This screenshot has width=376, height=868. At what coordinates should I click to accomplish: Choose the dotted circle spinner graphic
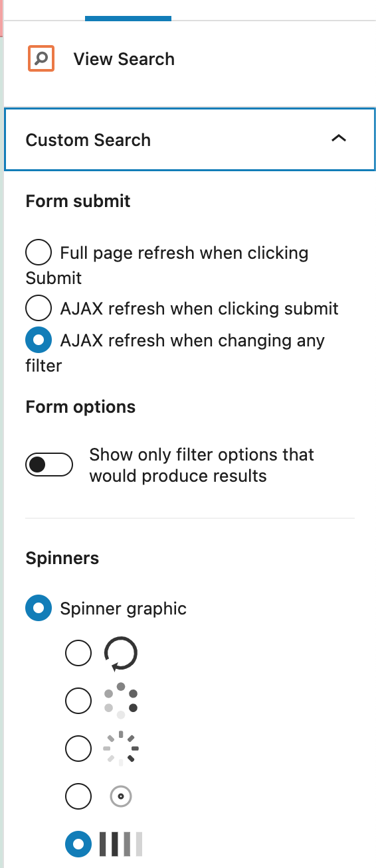[121, 701]
